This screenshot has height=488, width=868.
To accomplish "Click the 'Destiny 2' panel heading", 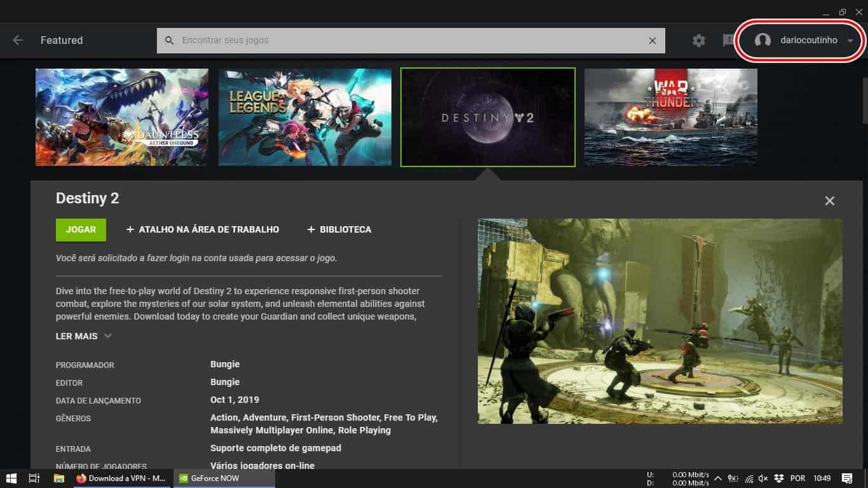I will (x=88, y=198).
